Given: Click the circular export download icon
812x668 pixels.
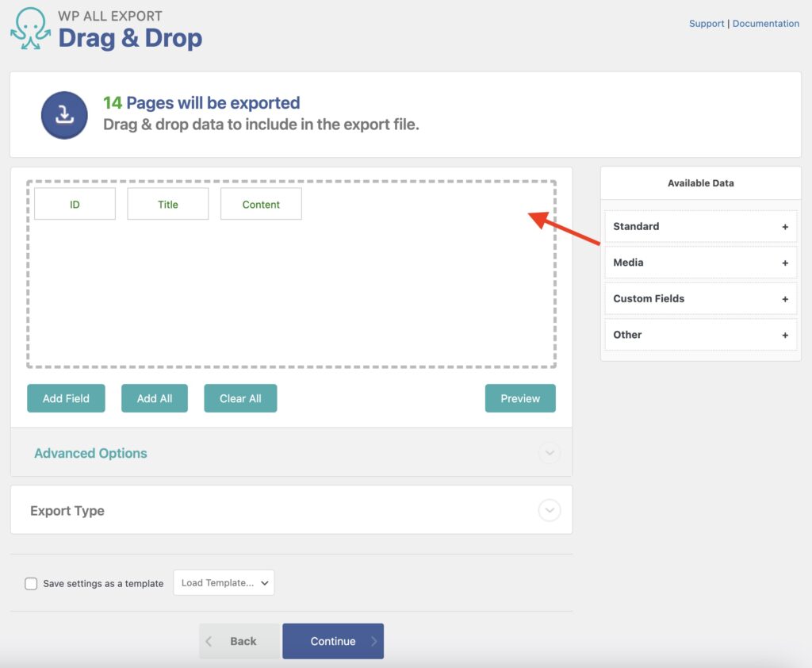Looking at the screenshot, I should (63, 115).
